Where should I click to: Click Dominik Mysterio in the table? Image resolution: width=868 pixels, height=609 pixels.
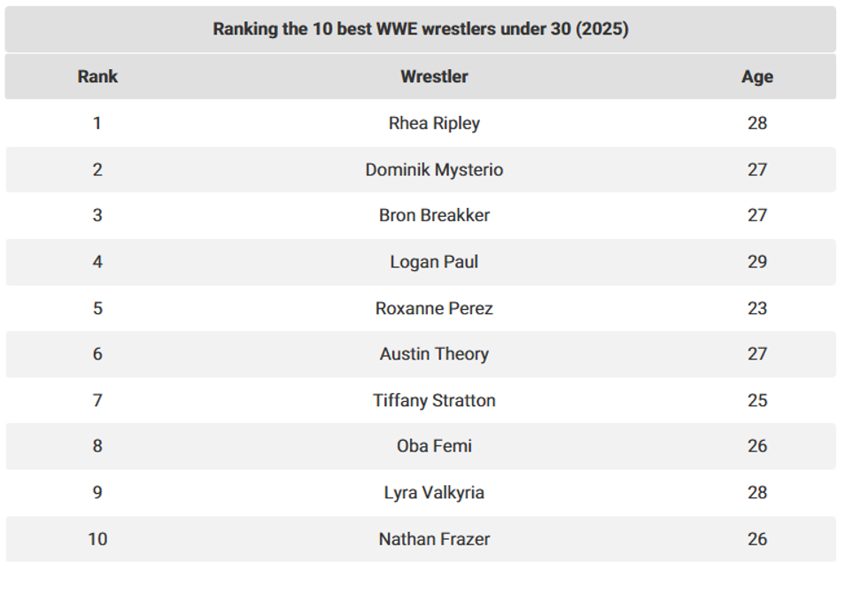pos(434,170)
